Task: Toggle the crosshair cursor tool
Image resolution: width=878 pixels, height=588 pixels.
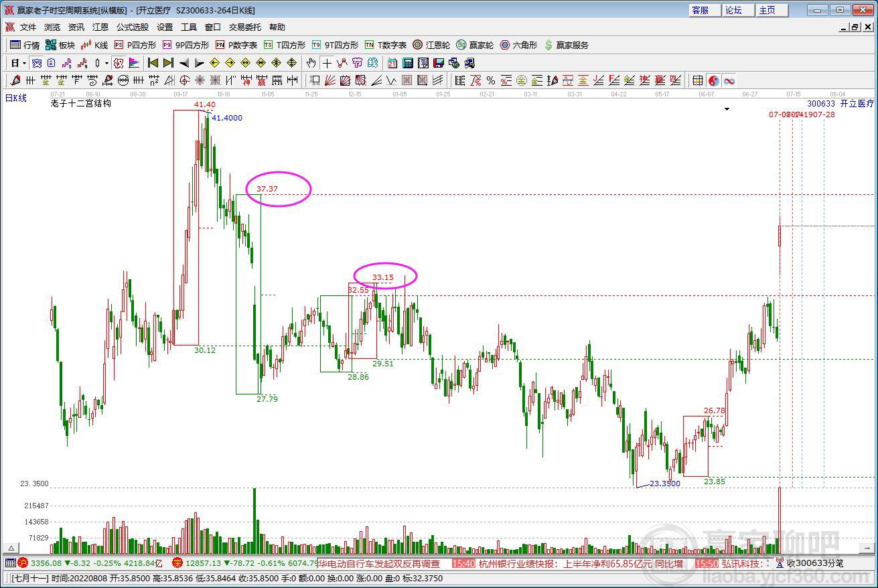Action: coord(327,63)
